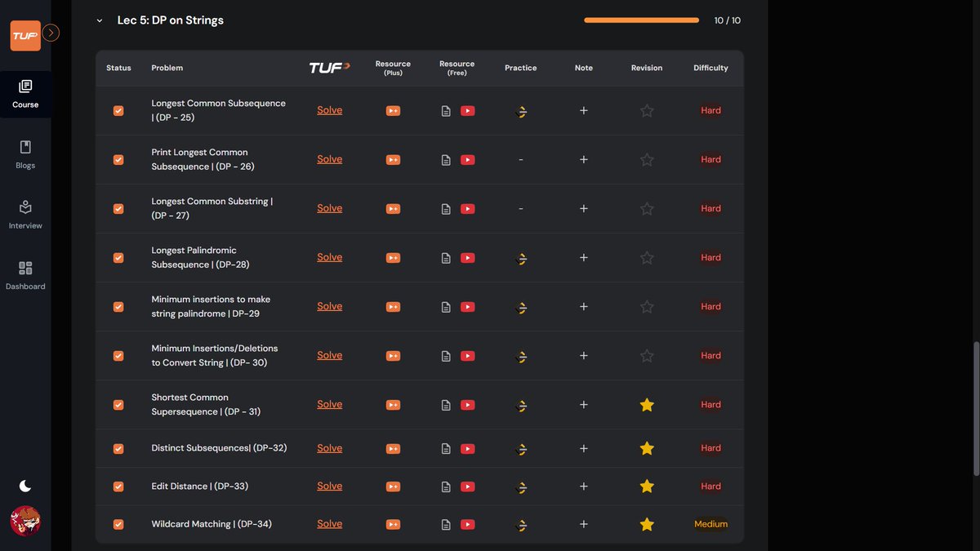
Task: Uncheck status for Distinct Subsequences row
Action: tap(118, 448)
